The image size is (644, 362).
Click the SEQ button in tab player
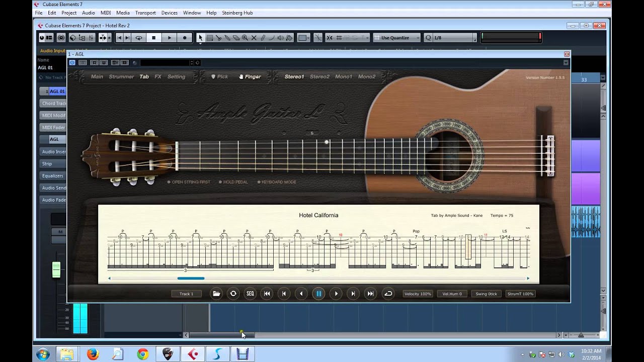[250, 294]
